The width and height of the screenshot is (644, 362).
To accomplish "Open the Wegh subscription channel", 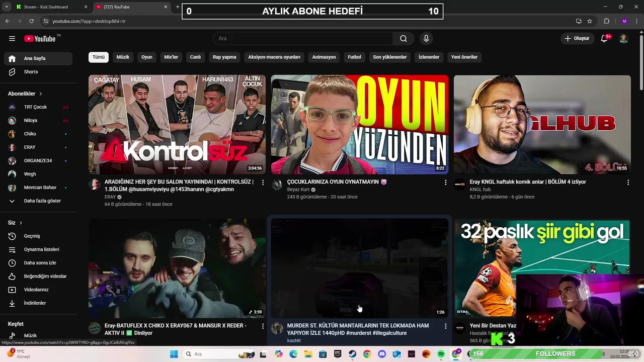I will coord(38,174).
